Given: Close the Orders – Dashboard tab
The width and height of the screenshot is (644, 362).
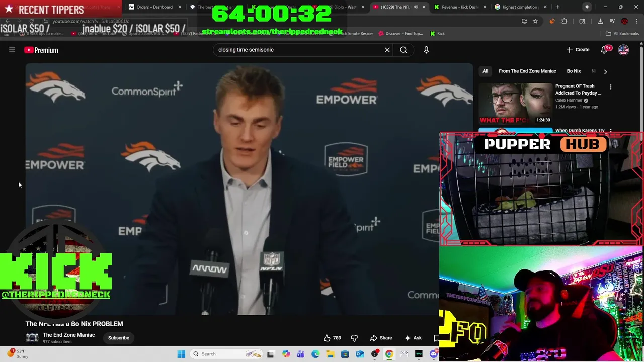Looking at the screenshot, I should point(180,7).
